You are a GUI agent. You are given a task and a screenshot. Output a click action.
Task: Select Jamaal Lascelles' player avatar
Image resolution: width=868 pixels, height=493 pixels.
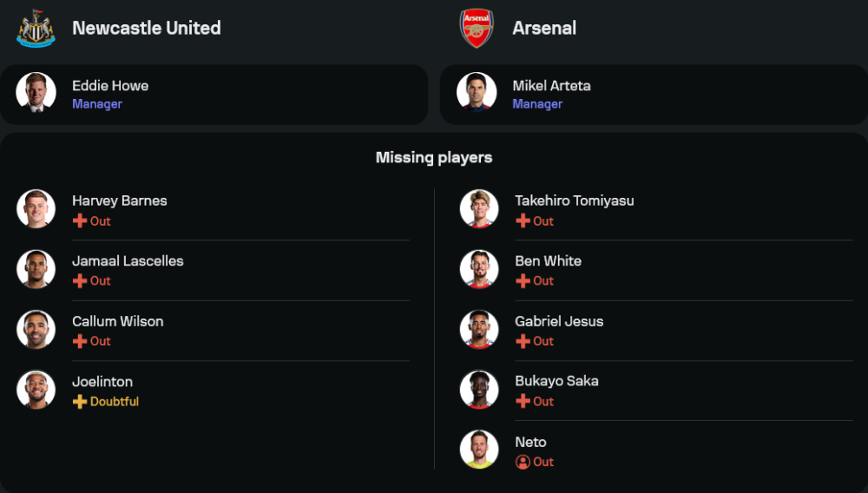click(x=36, y=269)
